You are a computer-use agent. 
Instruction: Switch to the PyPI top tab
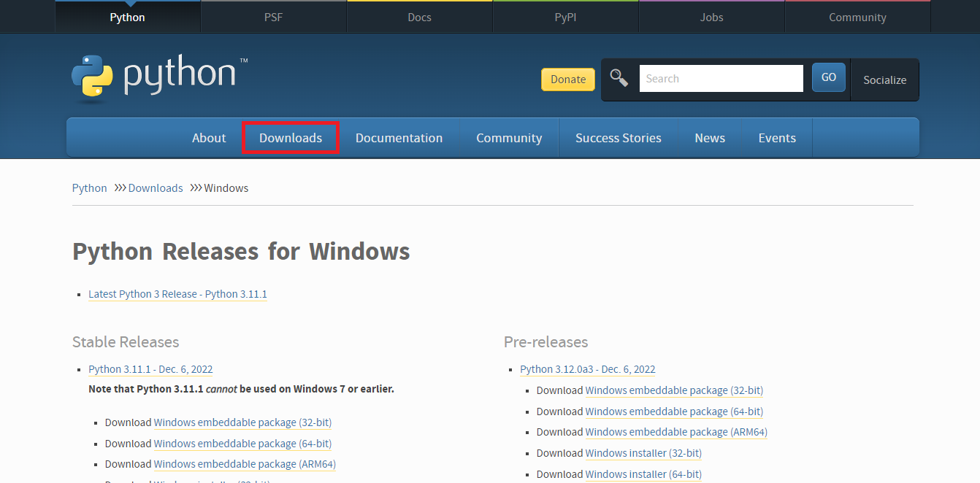click(x=565, y=18)
